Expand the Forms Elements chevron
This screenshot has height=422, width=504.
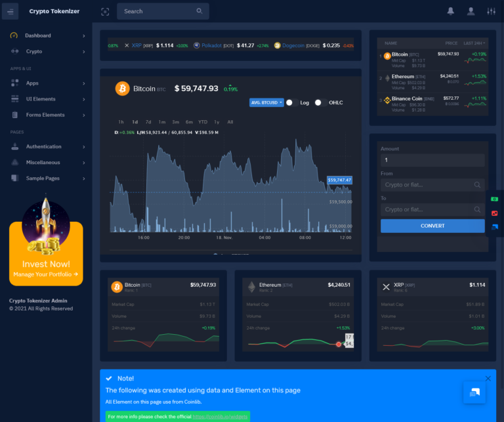(x=83, y=115)
